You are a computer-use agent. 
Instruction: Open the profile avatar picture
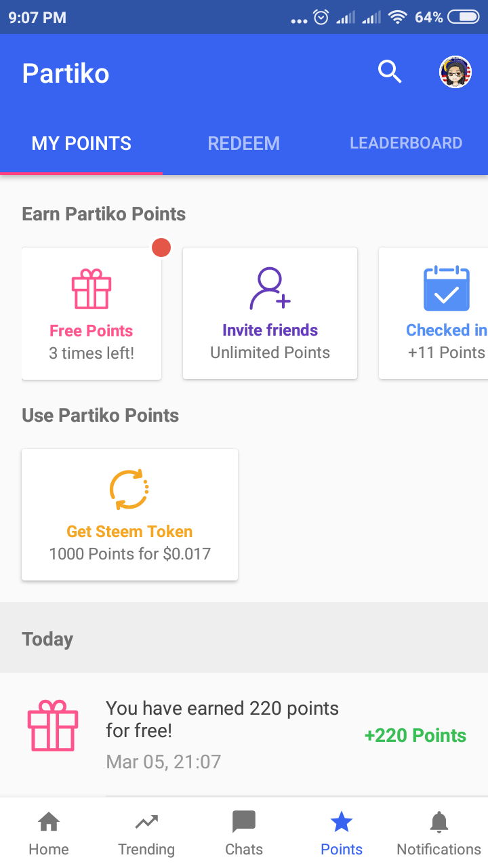point(455,72)
